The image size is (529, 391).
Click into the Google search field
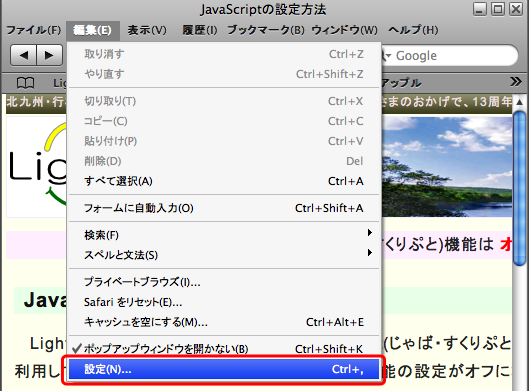point(454,55)
